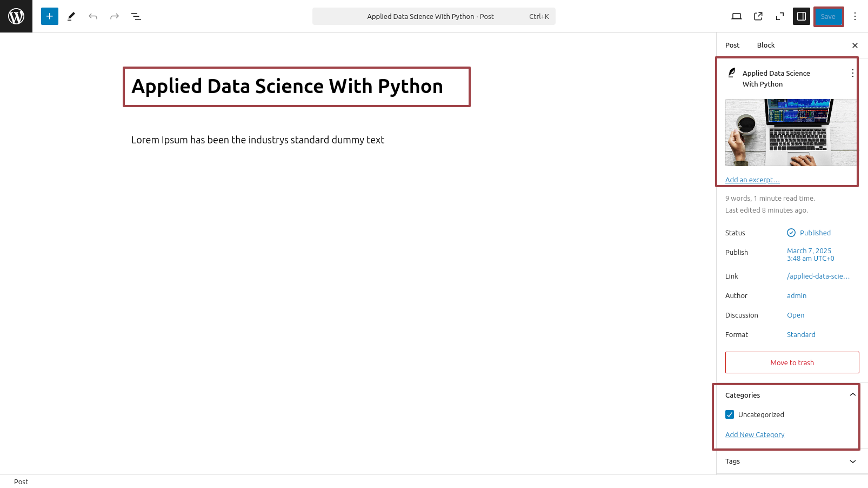Select the pencil Tools icon

pyautogui.click(x=71, y=16)
